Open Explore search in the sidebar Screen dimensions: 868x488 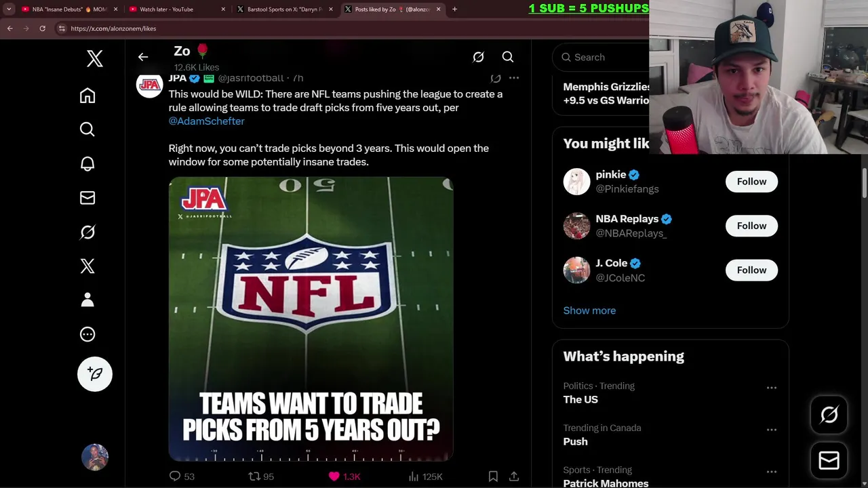(87, 129)
